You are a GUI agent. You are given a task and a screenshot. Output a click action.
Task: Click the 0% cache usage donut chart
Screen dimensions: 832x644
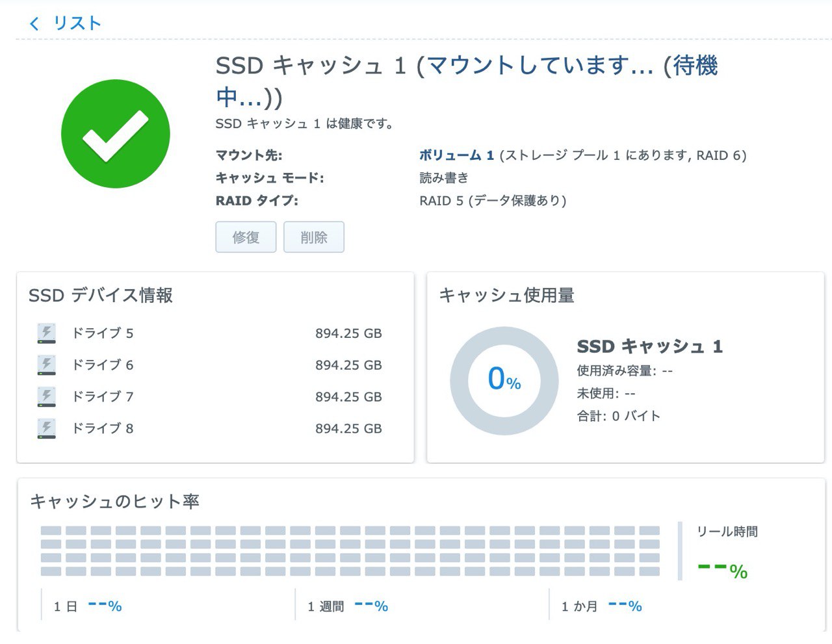point(504,381)
